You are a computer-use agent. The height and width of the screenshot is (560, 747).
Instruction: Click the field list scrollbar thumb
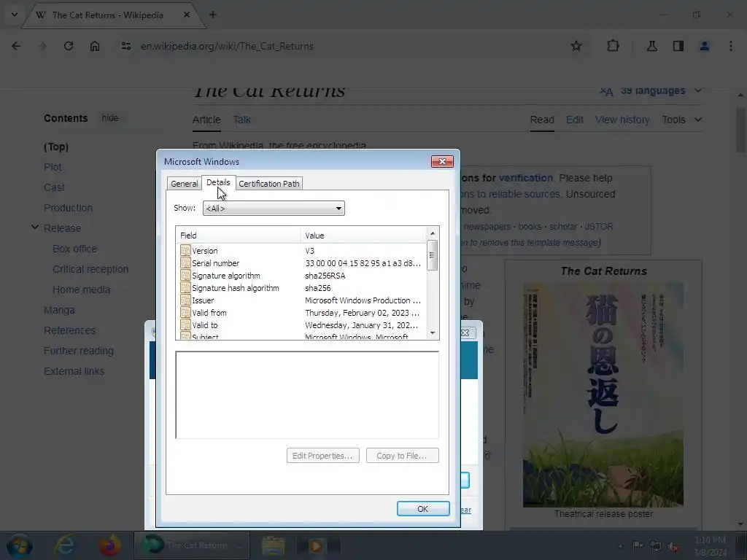[432, 255]
